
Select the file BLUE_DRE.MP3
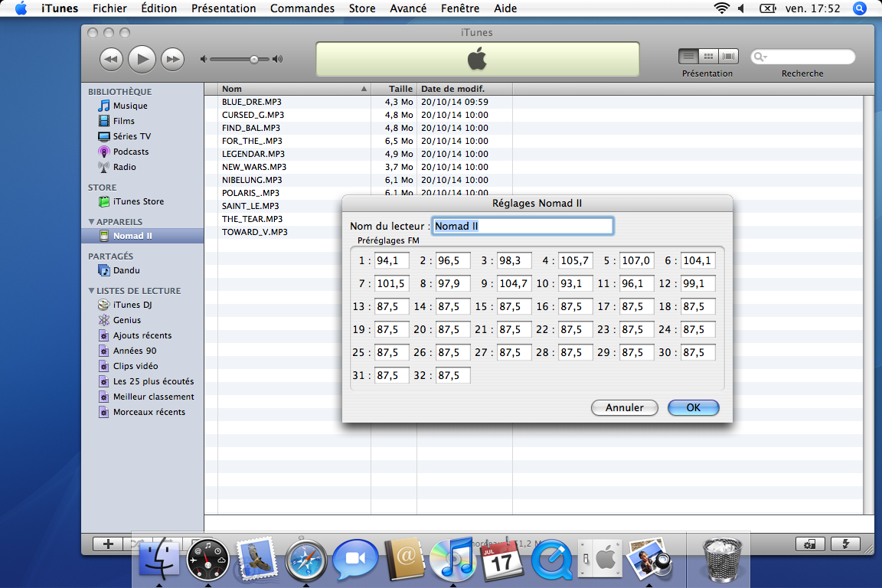pyautogui.click(x=251, y=102)
